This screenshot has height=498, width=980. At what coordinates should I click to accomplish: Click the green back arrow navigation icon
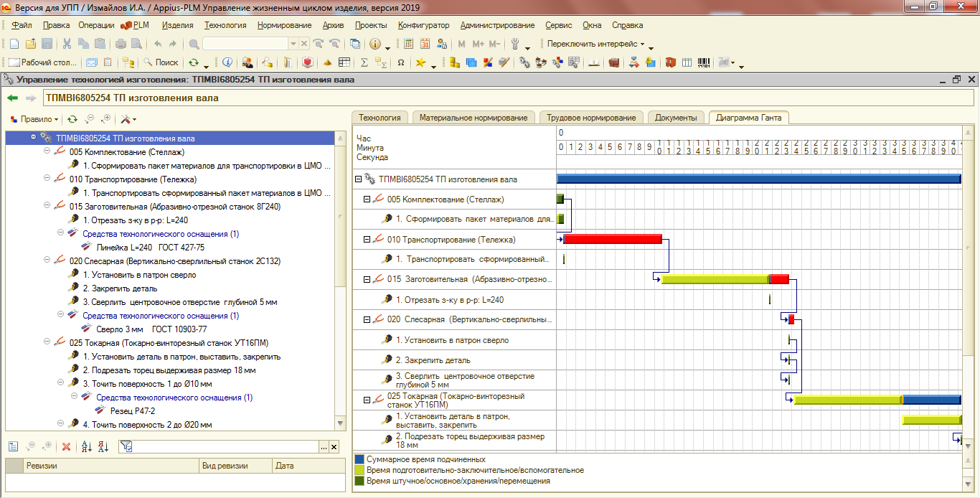12,98
